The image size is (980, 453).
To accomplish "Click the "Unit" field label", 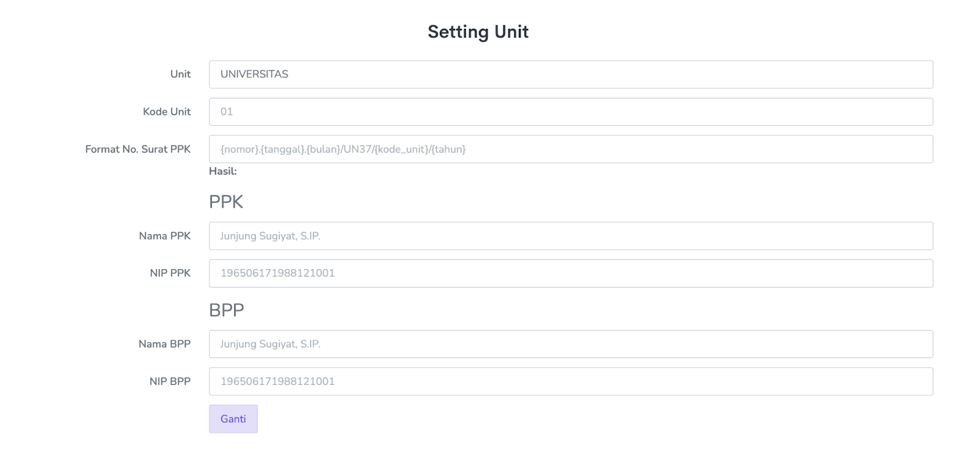I will coord(180,74).
